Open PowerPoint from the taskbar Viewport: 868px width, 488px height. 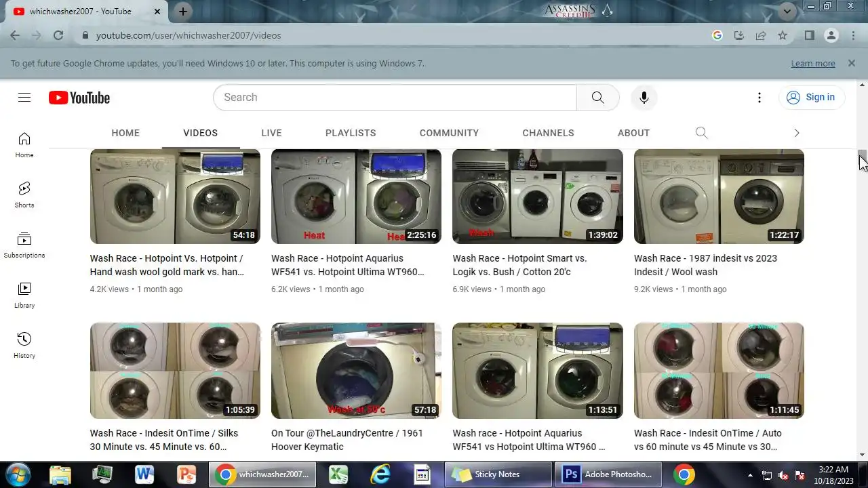186,474
